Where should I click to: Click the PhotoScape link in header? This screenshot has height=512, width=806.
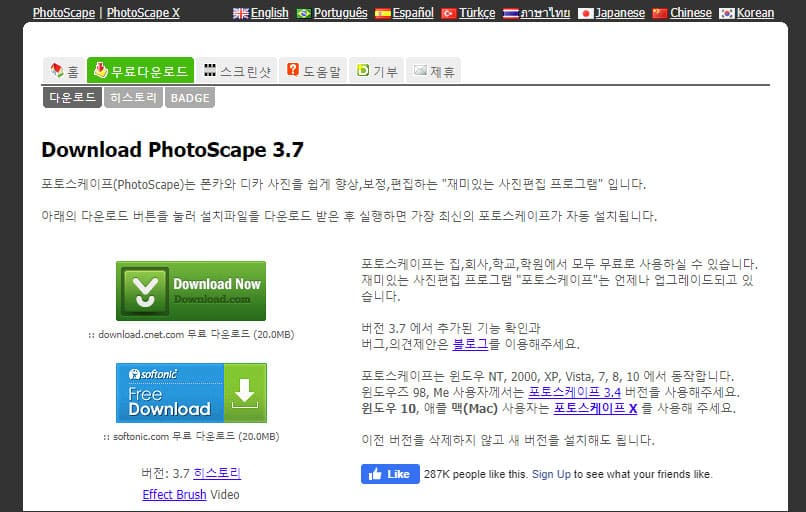64,13
